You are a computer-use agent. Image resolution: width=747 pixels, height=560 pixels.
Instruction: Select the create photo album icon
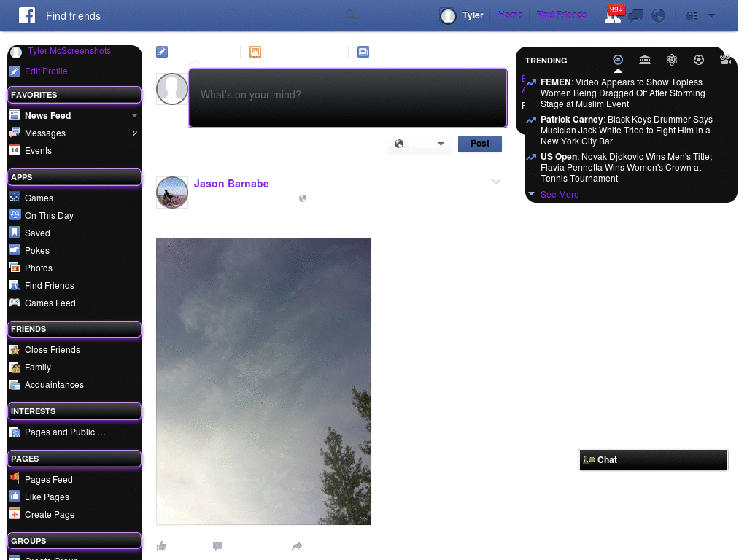(363, 52)
